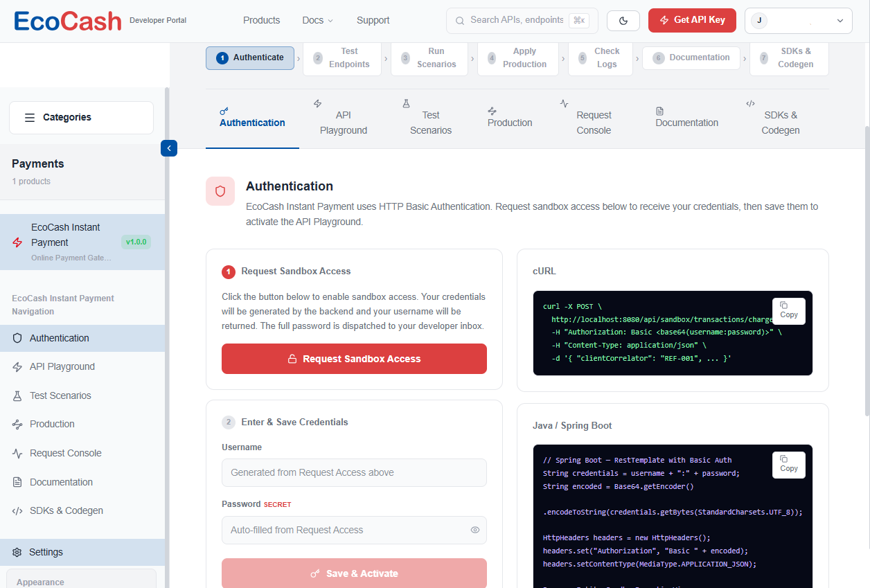Go to the Support page
The width and height of the screenshot is (870, 588).
click(373, 20)
